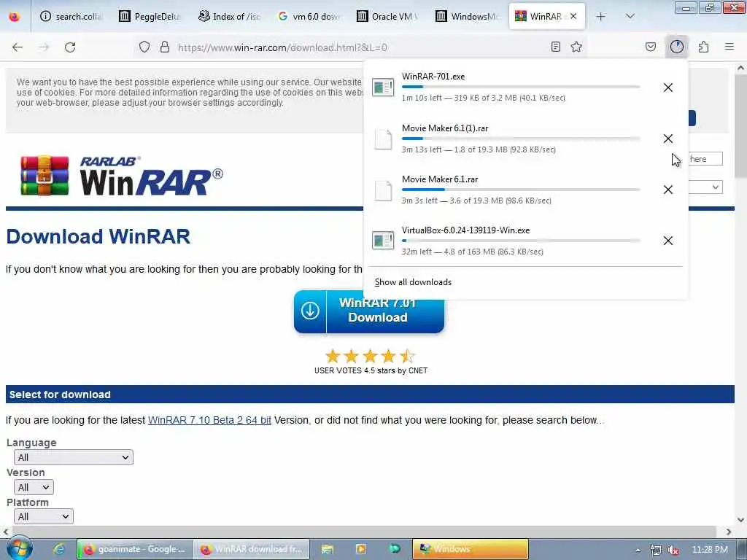Open the Firefox hamburger menu
Screen dimensions: 747x560
[729, 47]
